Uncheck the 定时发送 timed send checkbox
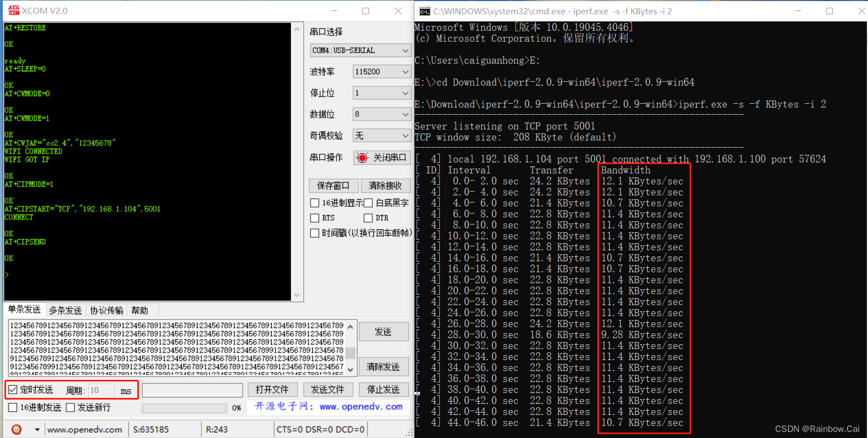Viewport: 868px width, 438px height. pyautogui.click(x=13, y=390)
